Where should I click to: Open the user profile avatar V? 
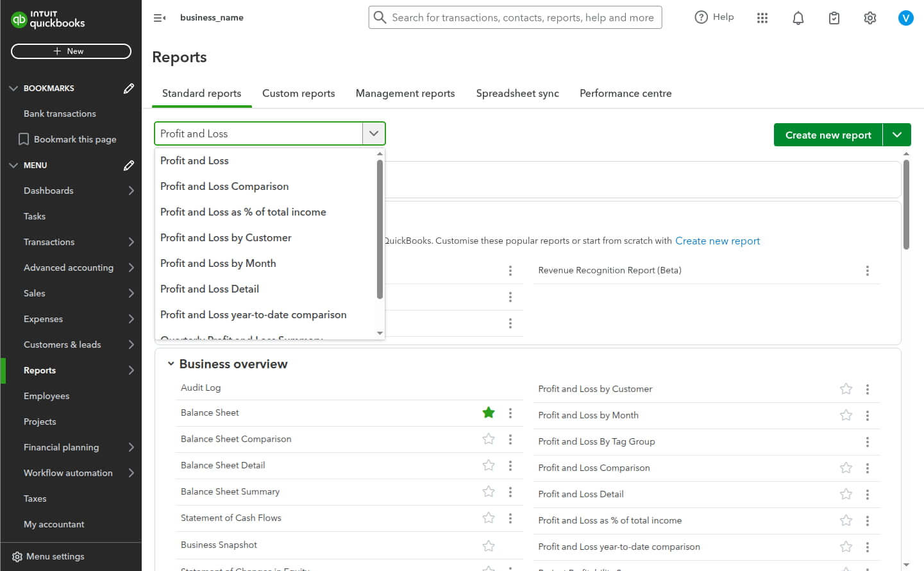[906, 18]
